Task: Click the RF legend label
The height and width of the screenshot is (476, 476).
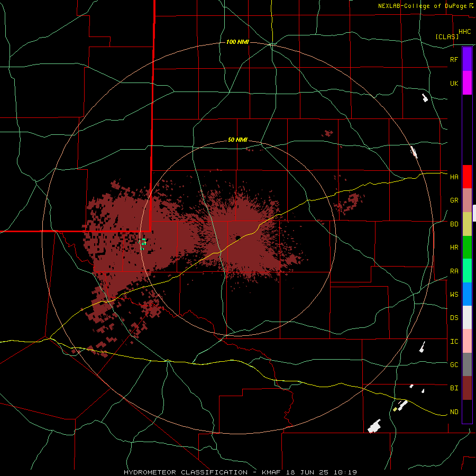Action: (454, 59)
